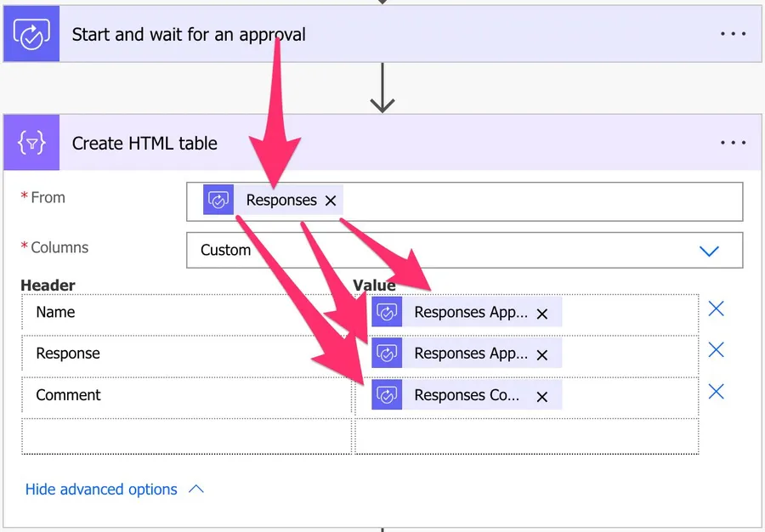Remove the Responses token from From field
The width and height of the screenshot is (765, 532).
point(331,201)
